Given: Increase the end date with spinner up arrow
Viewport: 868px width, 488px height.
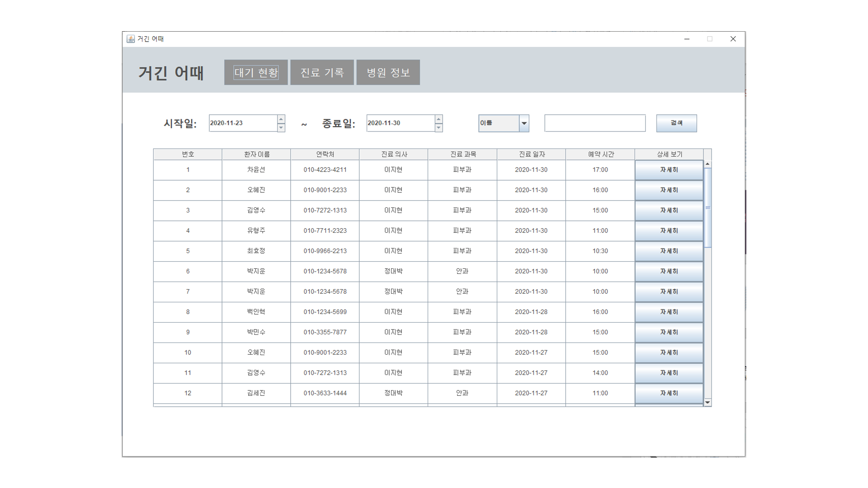Looking at the screenshot, I should (x=438, y=119).
